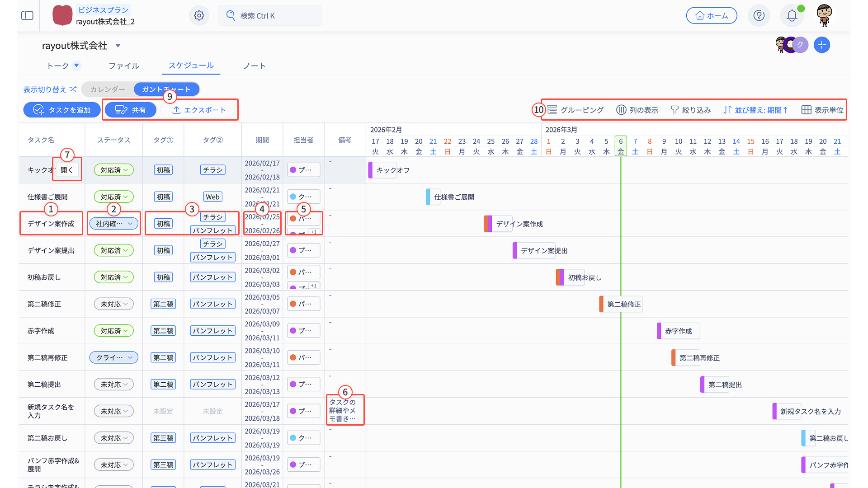The width and height of the screenshot is (868, 488).
Task: Switch to the ファイル tab
Action: (x=123, y=66)
